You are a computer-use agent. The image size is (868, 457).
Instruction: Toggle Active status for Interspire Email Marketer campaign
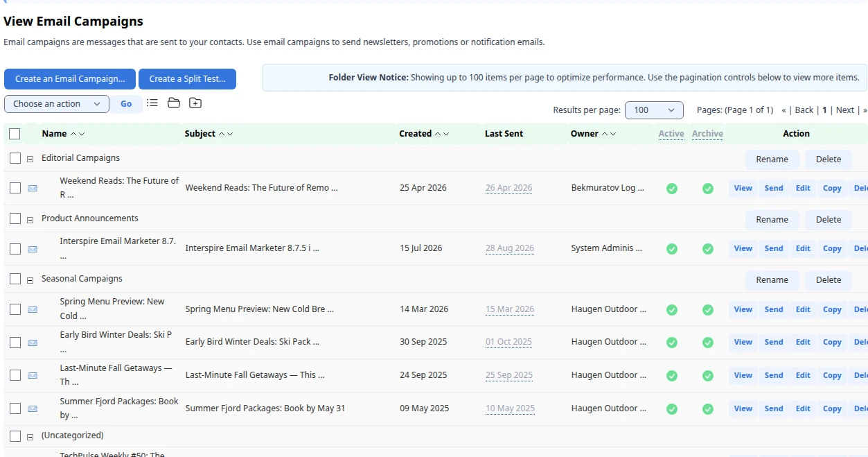[x=671, y=248]
